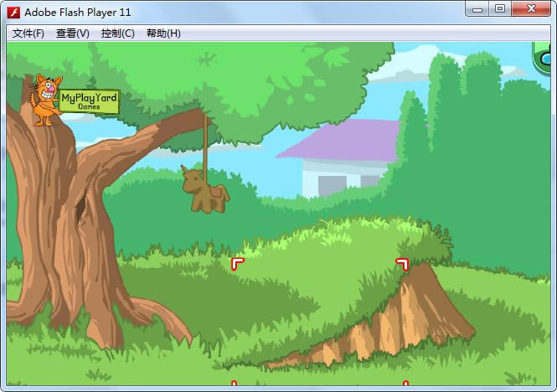Screen dimensions: 557x392
Task: Click the top-right red corner bracket
Action: (402, 264)
